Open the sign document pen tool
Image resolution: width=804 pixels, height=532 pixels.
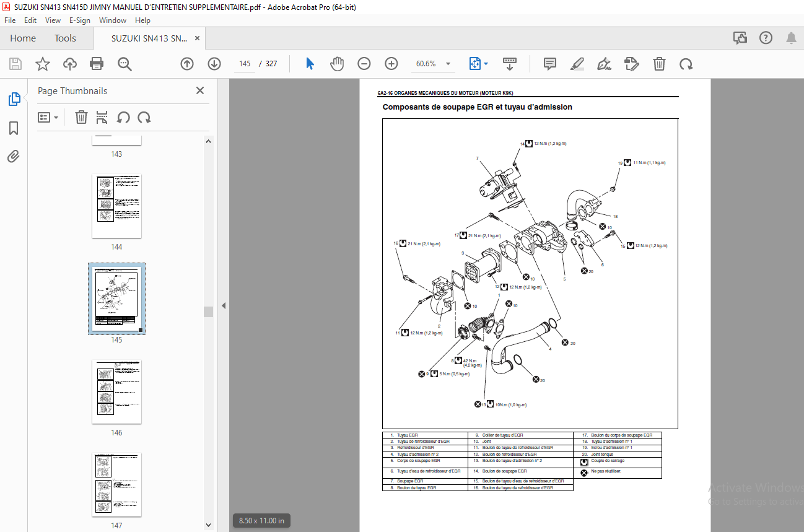point(604,64)
